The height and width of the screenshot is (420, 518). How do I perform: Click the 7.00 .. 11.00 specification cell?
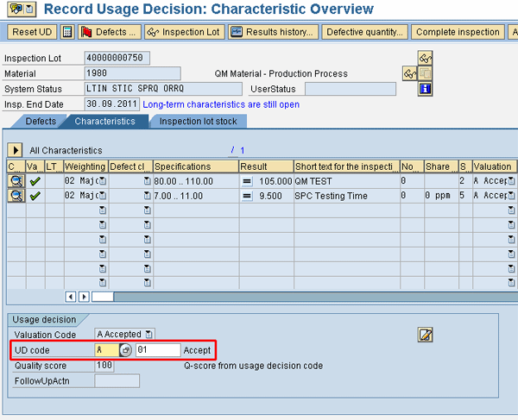coord(196,196)
